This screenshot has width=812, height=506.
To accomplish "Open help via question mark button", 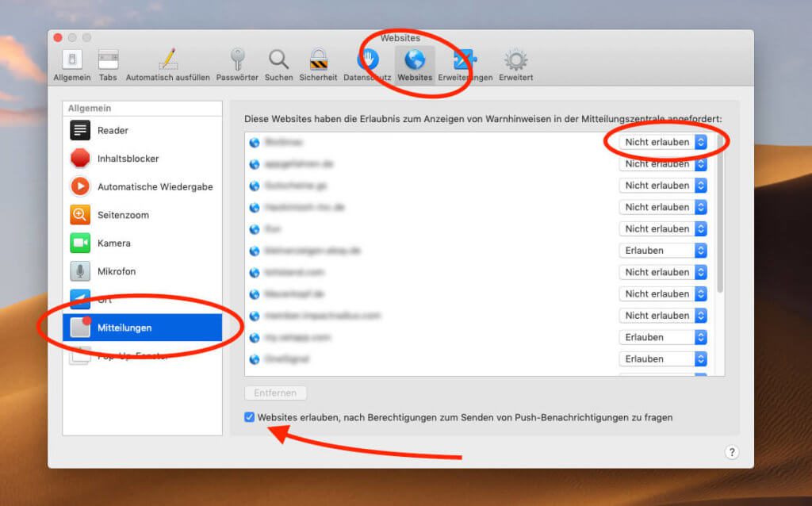I will tap(732, 452).
